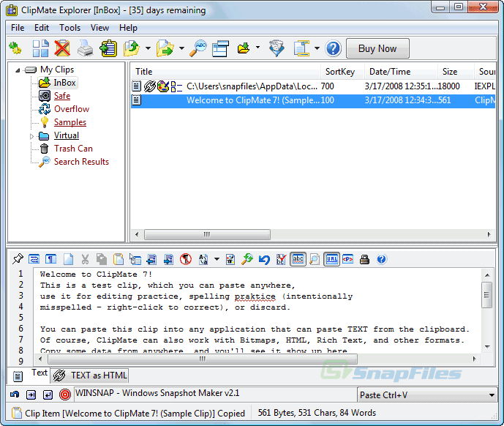The image size is (504, 426).
Task: Click the yellow folder with down arrow
Action: coord(244,48)
